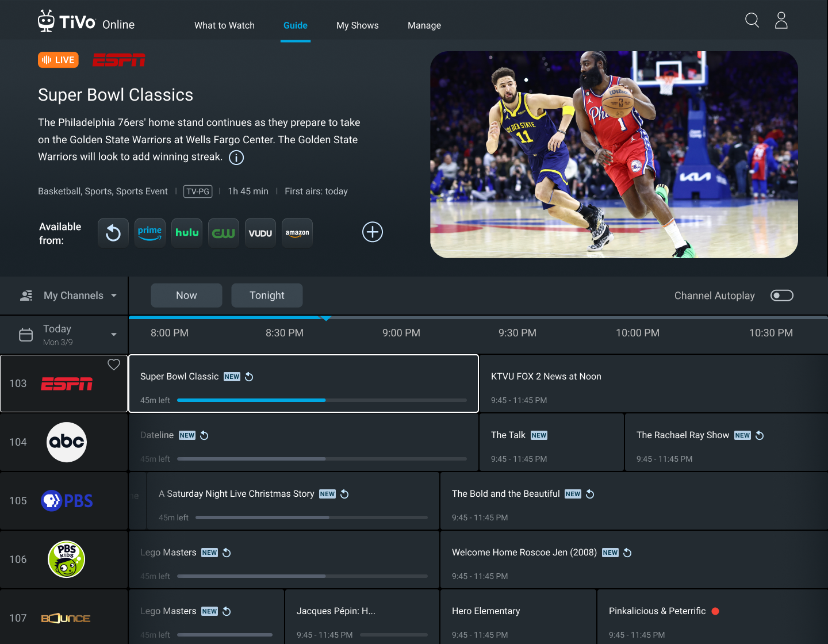
Task: Choose the Amazon source icon
Action: click(297, 233)
